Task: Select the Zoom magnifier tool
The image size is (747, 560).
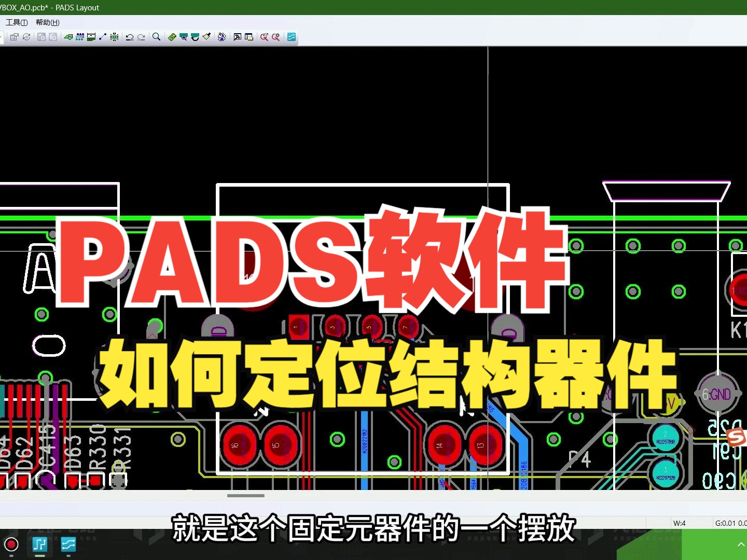Action: pyautogui.click(x=156, y=37)
